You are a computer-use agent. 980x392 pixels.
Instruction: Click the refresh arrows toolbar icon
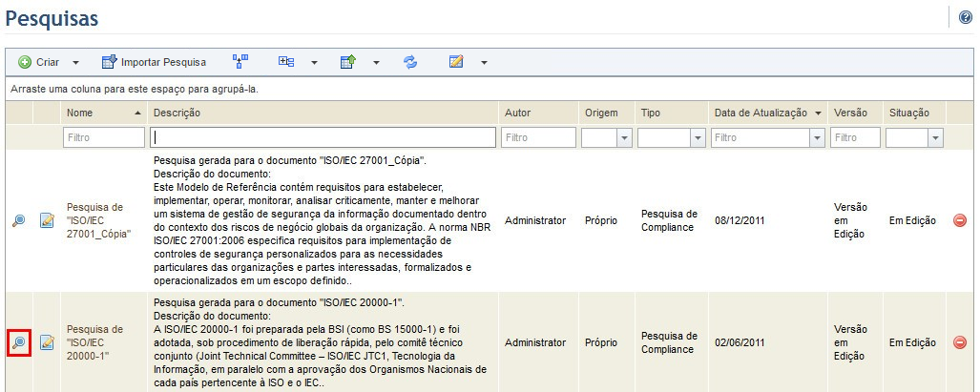pos(410,62)
